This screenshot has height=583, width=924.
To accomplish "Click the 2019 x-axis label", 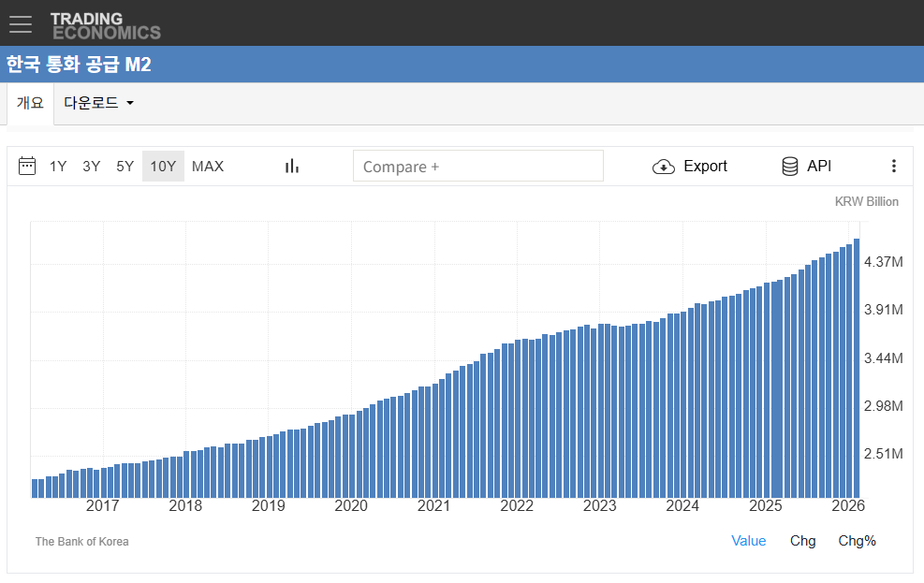I will [x=268, y=505].
